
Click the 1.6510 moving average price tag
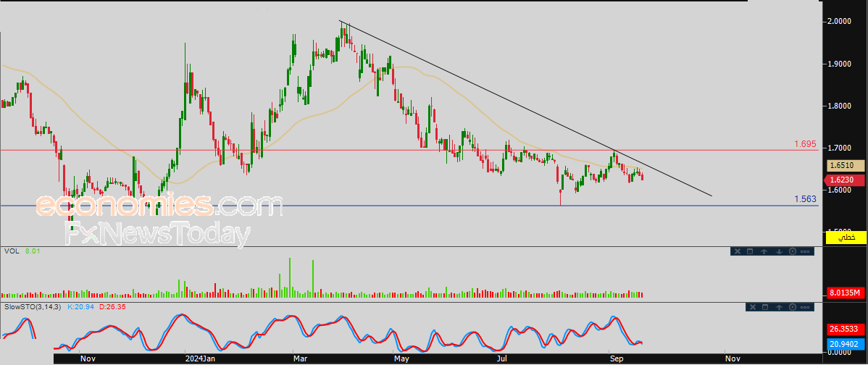point(846,165)
